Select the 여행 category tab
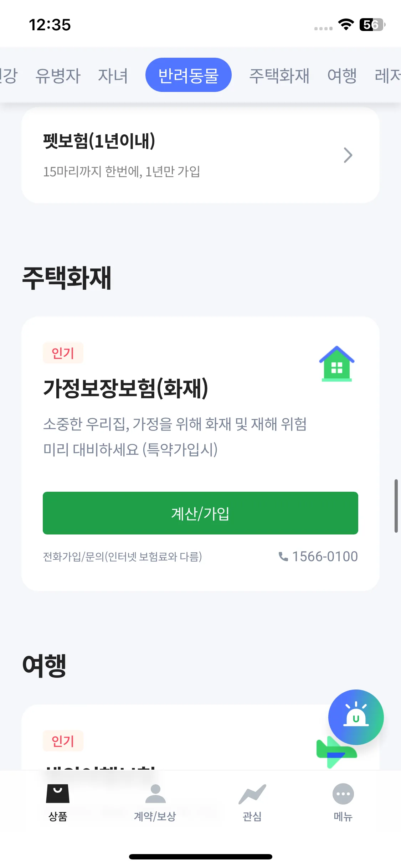Image resolution: width=401 pixels, height=868 pixels. click(x=342, y=76)
